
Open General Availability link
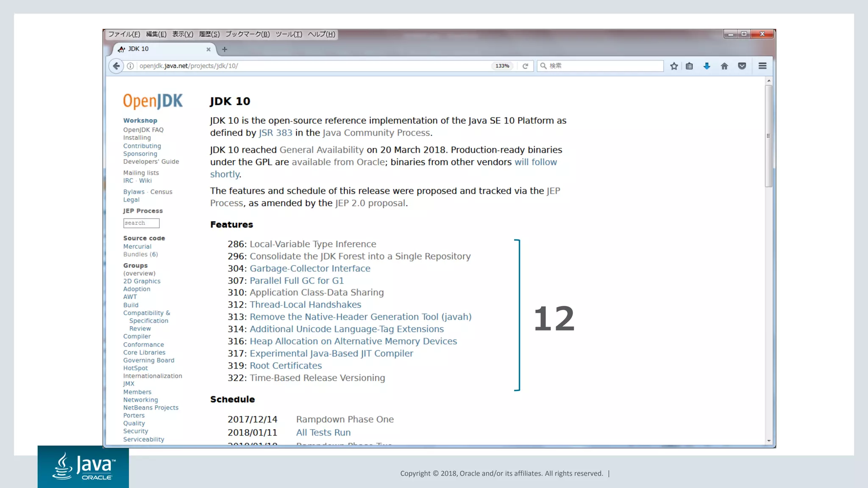[x=321, y=150]
